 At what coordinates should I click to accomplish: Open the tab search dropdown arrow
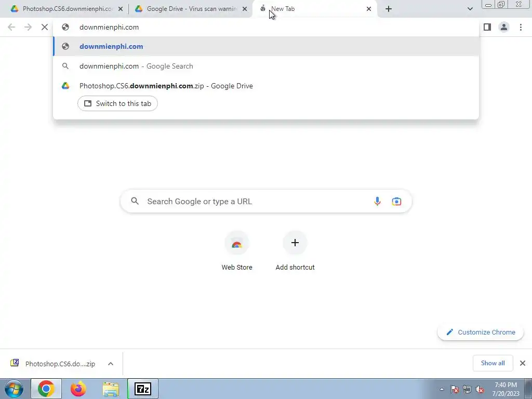click(x=470, y=9)
